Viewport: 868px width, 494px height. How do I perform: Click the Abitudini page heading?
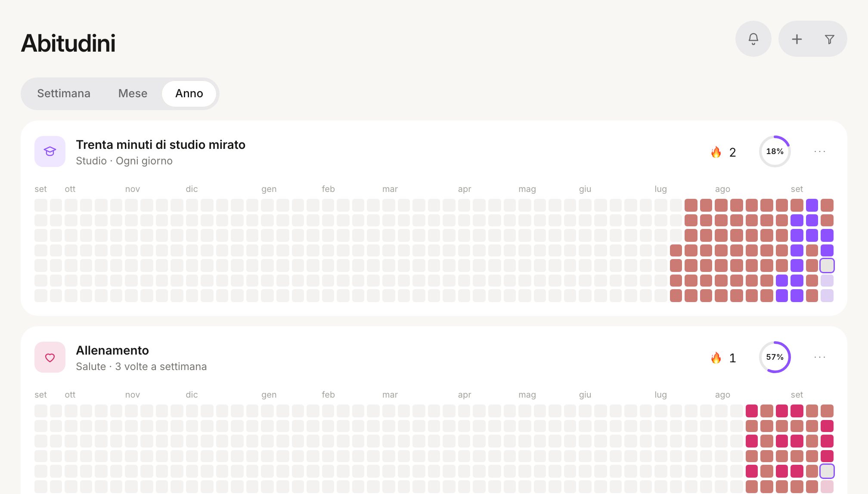pos(68,43)
